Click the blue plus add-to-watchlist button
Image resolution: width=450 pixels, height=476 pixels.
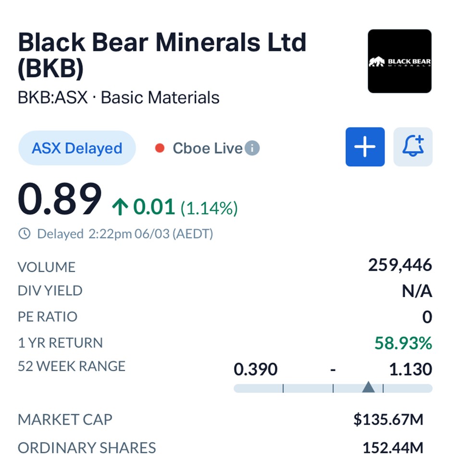[365, 147]
